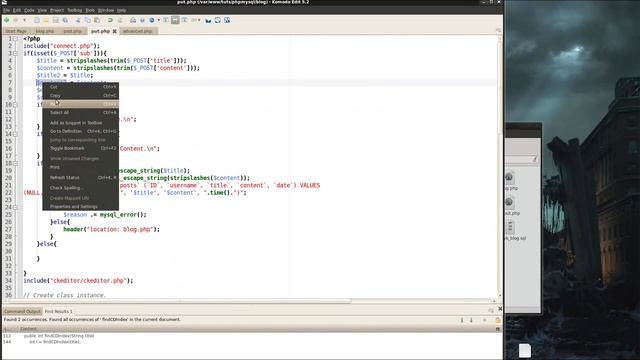The width and height of the screenshot is (640, 360).
Task: Open the recent locations dropdown arrow
Action: click(x=24, y=20)
